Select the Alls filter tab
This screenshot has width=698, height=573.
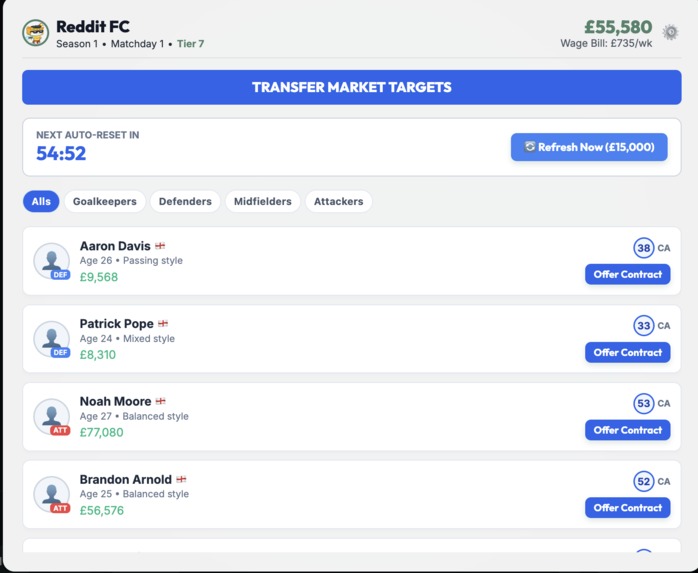click(41, 201)
